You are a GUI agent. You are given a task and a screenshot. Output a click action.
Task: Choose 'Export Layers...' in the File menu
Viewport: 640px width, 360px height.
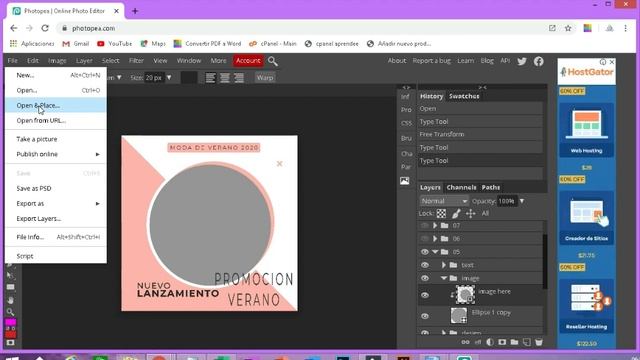[x=56, y=219]
